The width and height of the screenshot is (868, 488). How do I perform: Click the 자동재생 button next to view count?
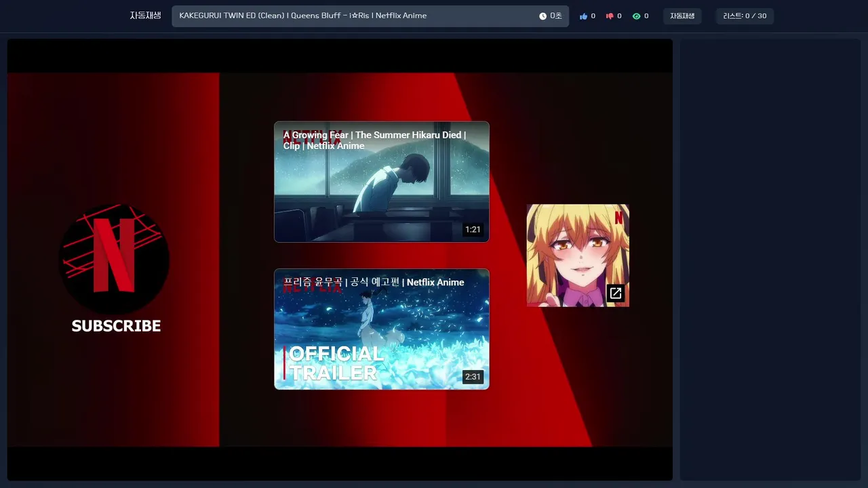(x=682, y=16)
